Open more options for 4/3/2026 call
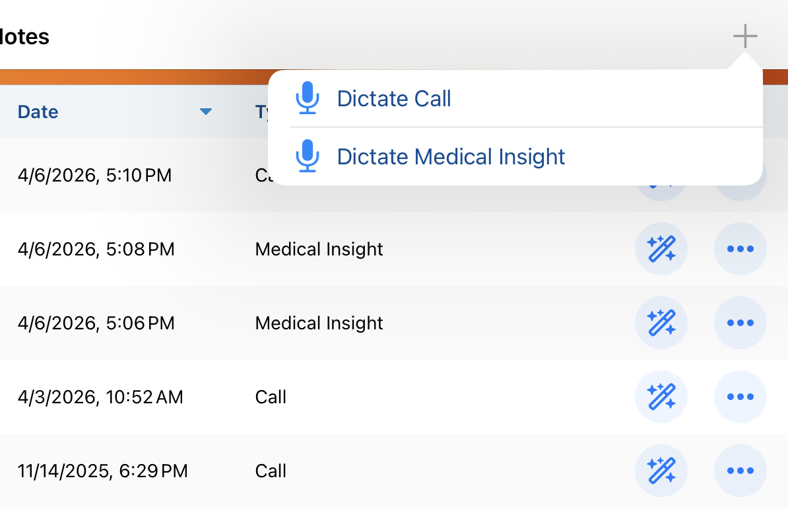Screen dimensions: 788x532 pyautogui.click(x=740, y=397)
